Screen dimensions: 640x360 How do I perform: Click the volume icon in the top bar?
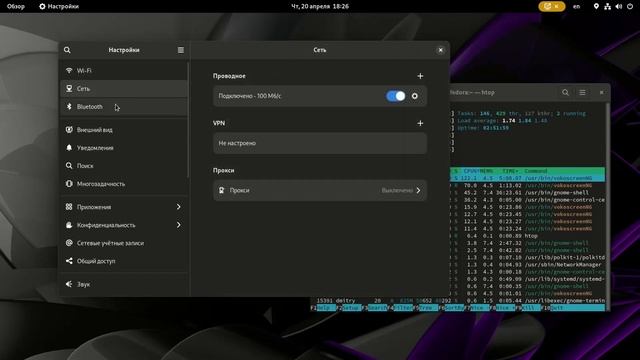[619, 6]
